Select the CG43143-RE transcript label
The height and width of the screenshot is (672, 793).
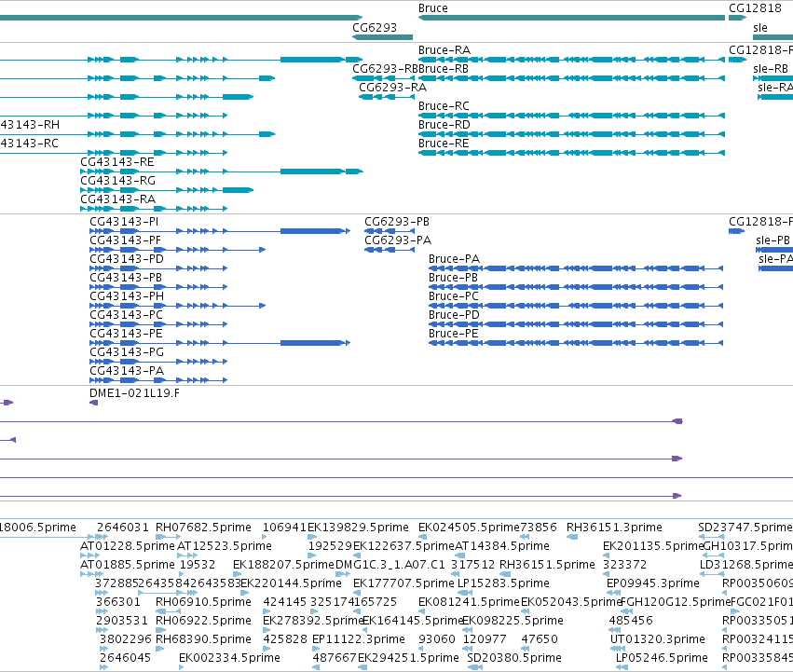point(117,162)
